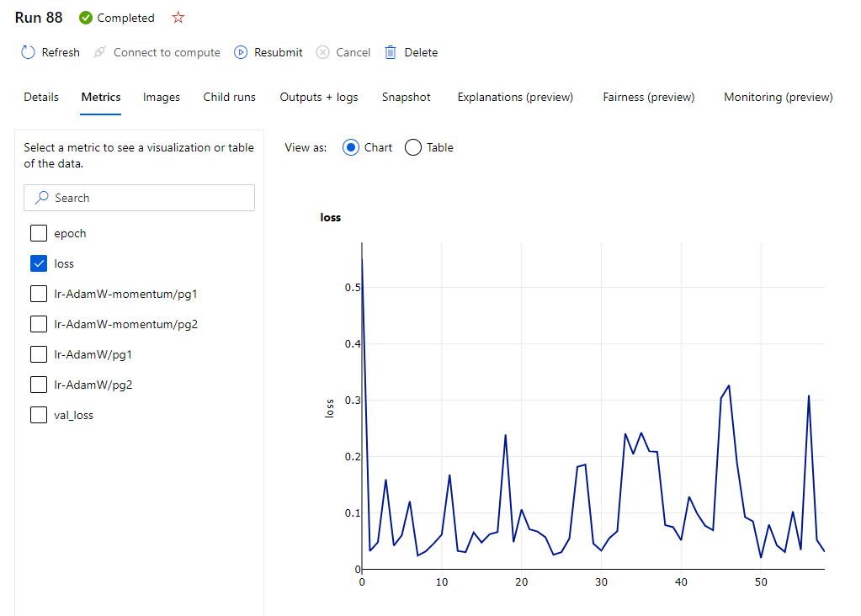Click the Cancel circled-x icon
Image resolution: width=861 pixels, height=616 pixels.
pos(323,52)
